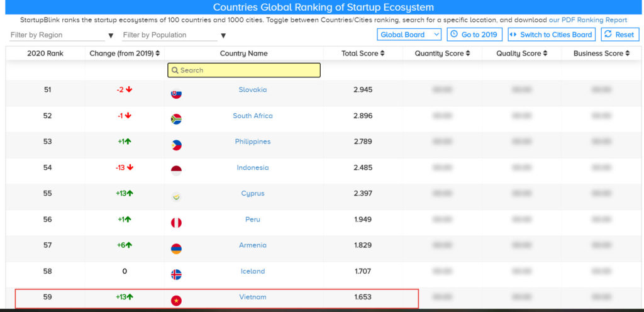Click the Indonesia flag icon

tap(176, 171)
